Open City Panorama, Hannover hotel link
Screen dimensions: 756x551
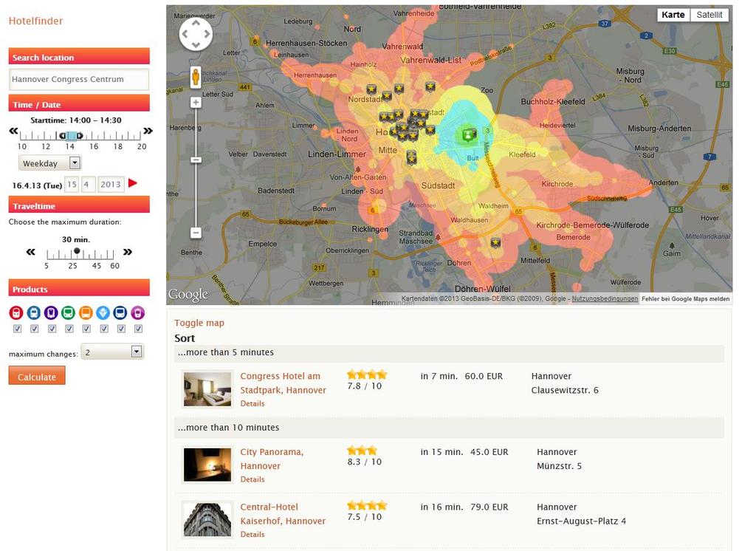[272, 459]
